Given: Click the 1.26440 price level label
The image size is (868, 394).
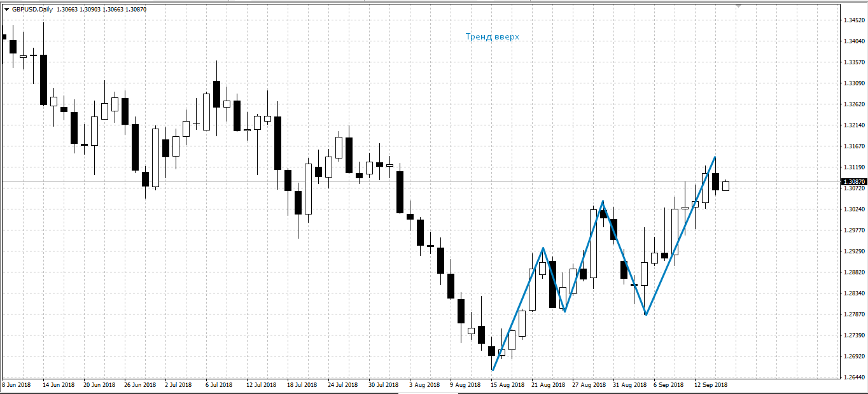Looking at the screenshot, I should pyautogui.click(x=854, y=377).
